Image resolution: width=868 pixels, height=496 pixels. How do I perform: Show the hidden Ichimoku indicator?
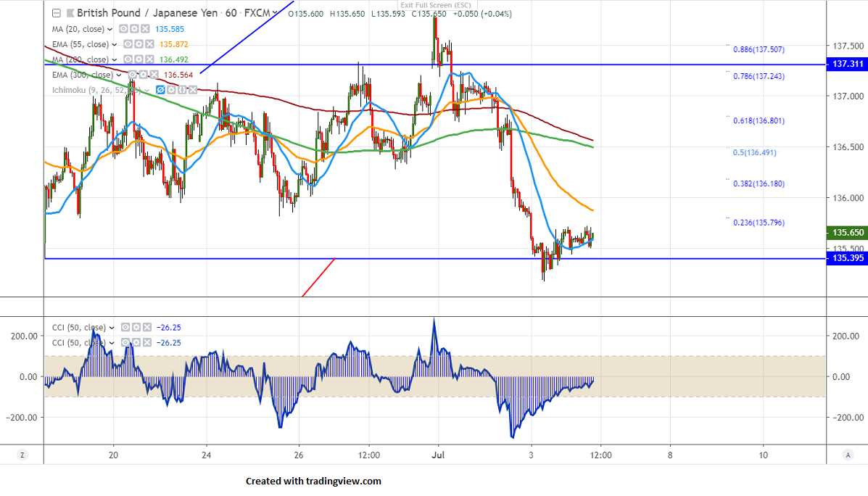point(160,90)
